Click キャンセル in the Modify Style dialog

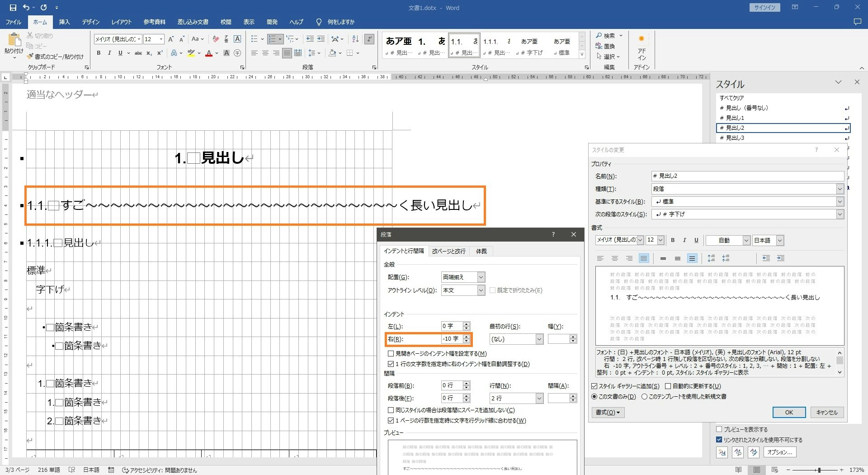pos(827,412)
